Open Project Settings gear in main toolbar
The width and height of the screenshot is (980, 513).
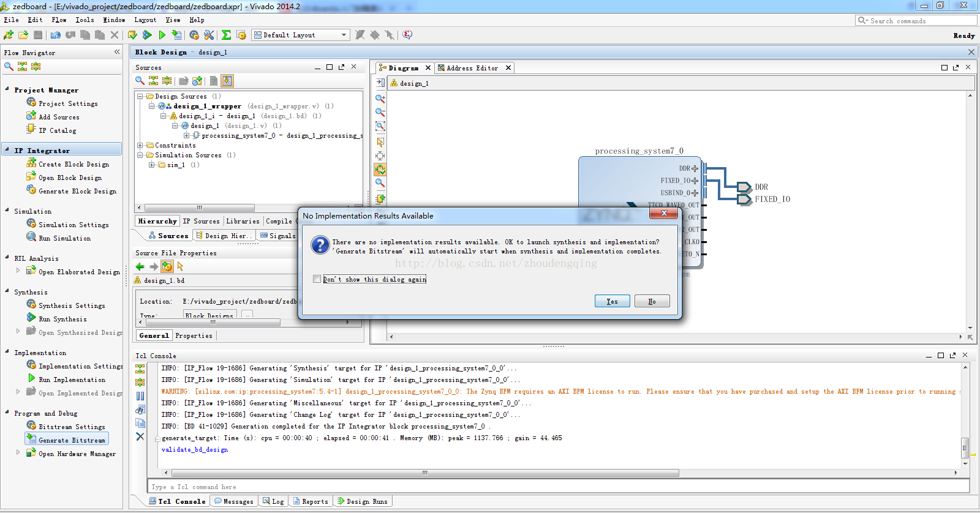[194, 35]
